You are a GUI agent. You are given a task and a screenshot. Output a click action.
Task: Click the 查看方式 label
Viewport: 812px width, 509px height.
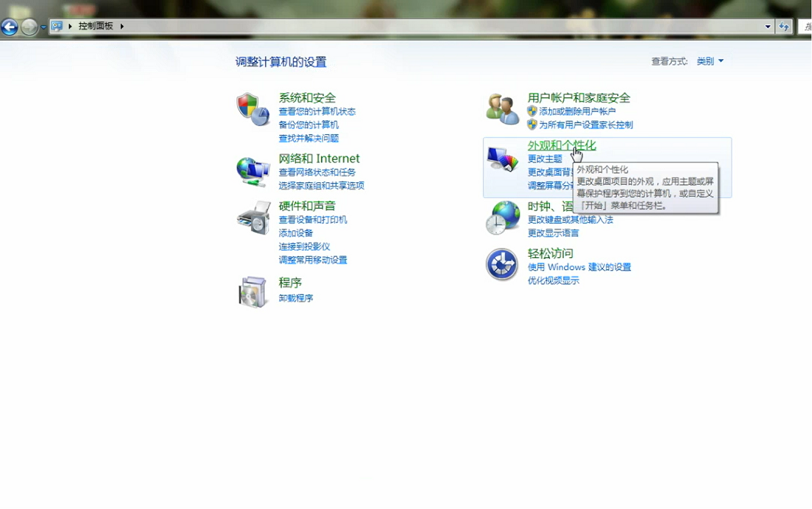click(669, 61)
